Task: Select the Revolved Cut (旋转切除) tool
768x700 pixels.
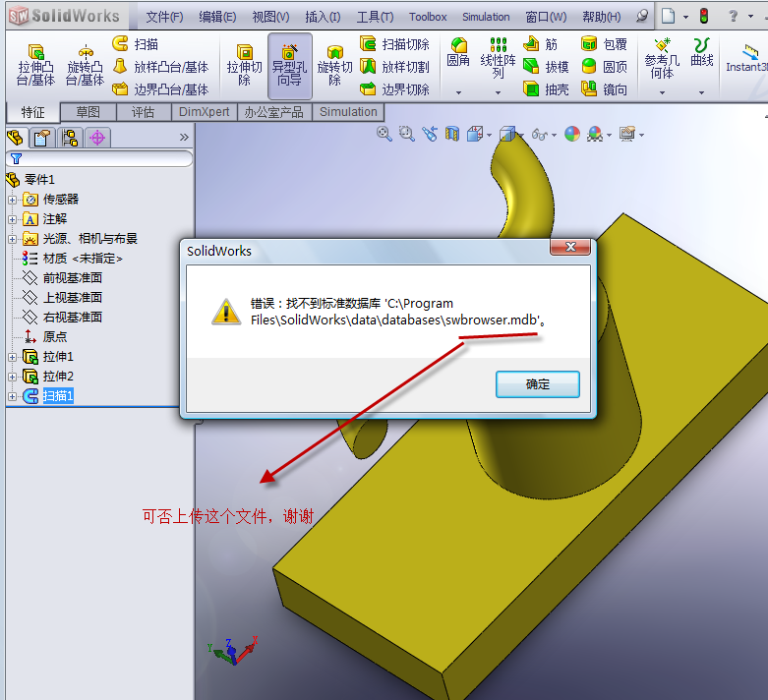Action: click(x=334, y=65)
